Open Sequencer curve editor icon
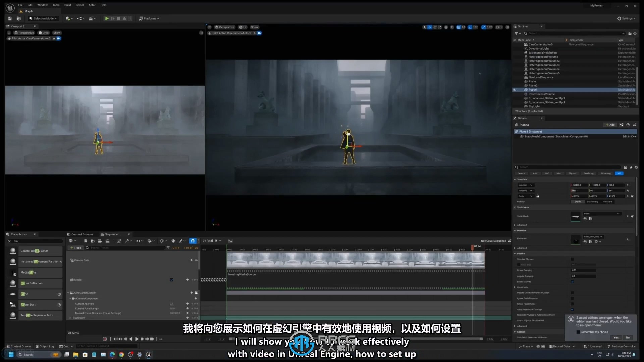Image resolution: width=644 pixels, height=362 pixels. [230, 241]
